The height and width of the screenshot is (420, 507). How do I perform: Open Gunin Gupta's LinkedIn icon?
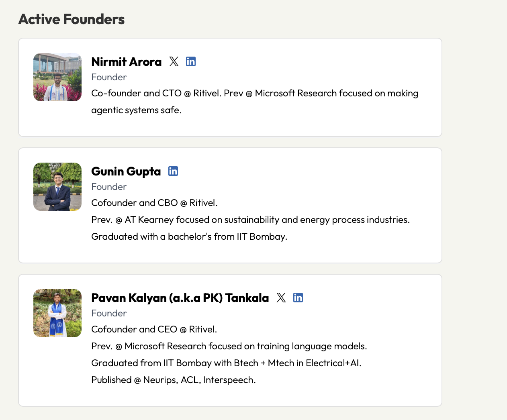pyautogui.click(x=173, y=171)
